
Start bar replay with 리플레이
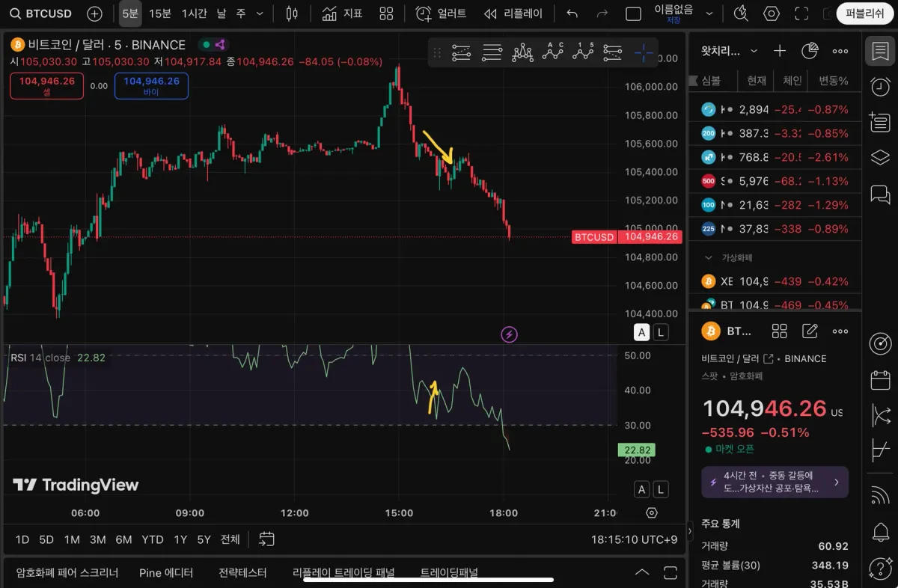pos(513,13)
